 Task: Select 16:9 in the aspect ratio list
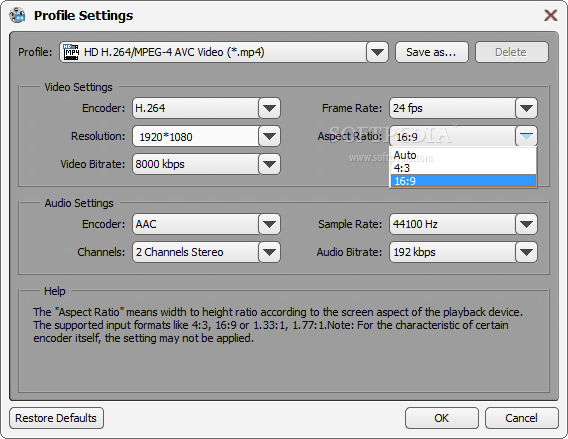[463, 181]
